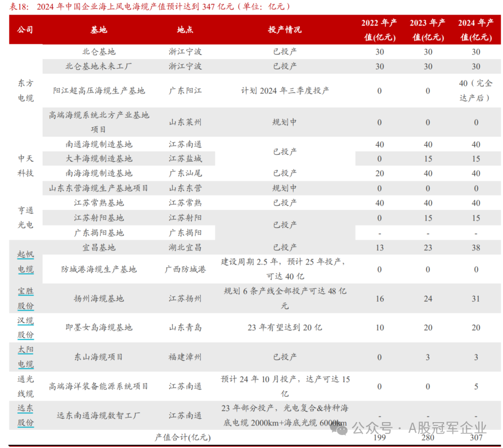Screen dimensions: 503x448
Task: Click the 2022 total value 199
Action: pyautogui.click(x=379, y=437)
